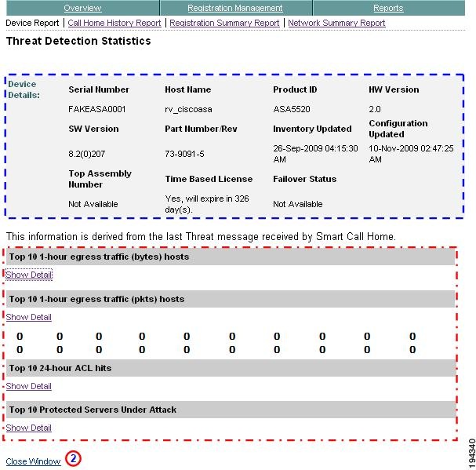This screenshot has width=476, height=470.
Task: Click the Inventory Updated label
Action: pyautogui.click(x=312, y=129)
